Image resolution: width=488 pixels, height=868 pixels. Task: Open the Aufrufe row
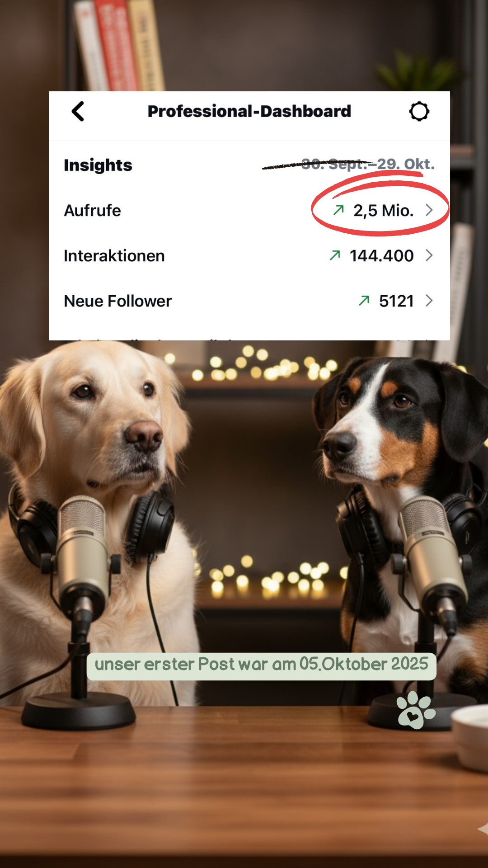[249, 210]
